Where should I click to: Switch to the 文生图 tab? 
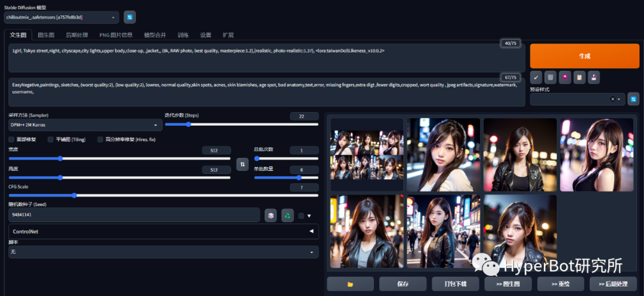click(x=18, y=35)
